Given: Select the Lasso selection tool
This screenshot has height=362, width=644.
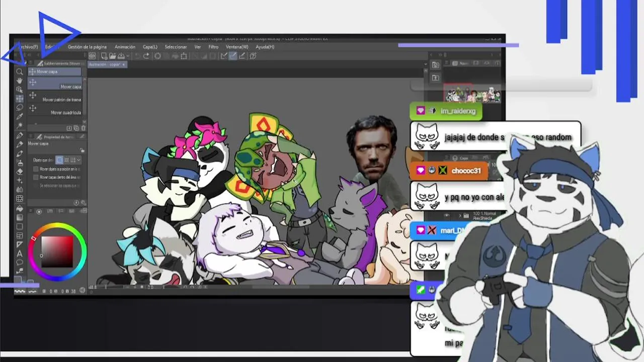Looking at the screenshot, I should [20, 108].
